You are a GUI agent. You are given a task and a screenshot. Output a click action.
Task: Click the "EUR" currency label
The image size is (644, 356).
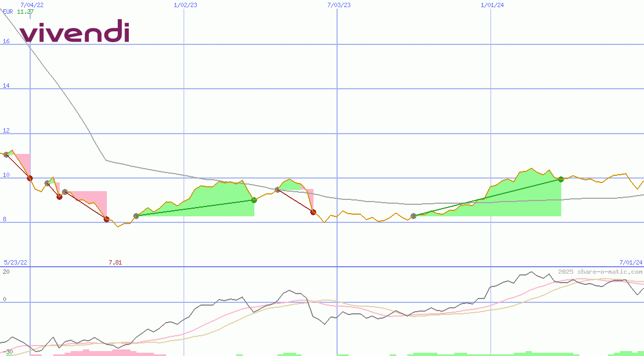click(8, 12)
